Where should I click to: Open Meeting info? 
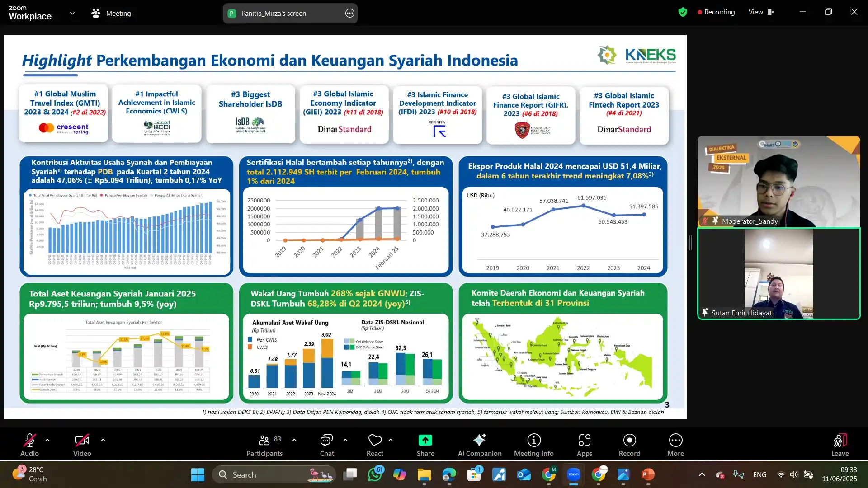pos(534,445)
